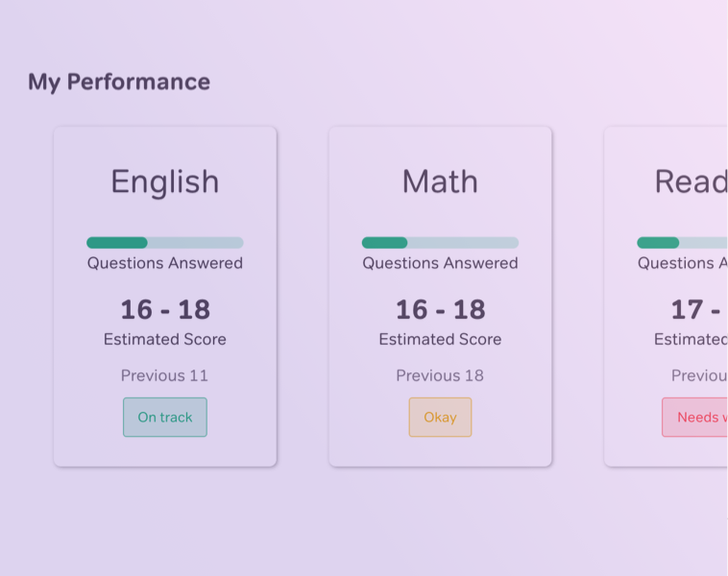Click English estimated score 16 - 18
The image size is (728, 576).
(x=165, y=309)
